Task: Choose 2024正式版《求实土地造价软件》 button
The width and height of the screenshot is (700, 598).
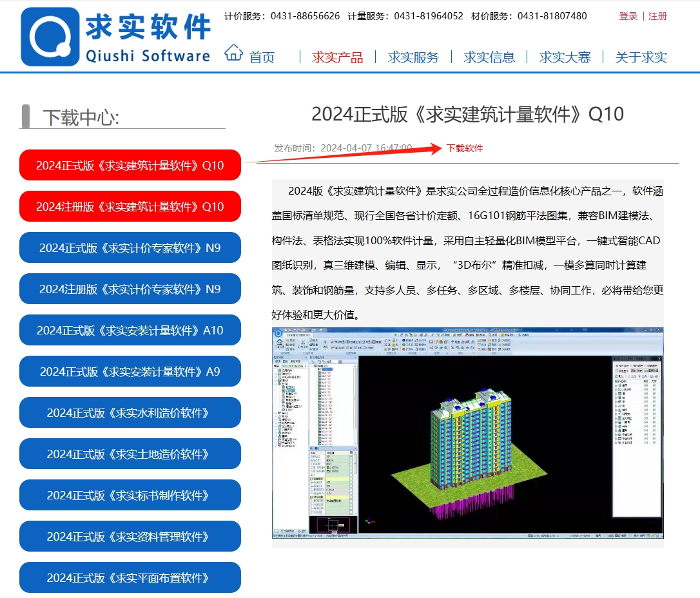Action: pos(130,454)
